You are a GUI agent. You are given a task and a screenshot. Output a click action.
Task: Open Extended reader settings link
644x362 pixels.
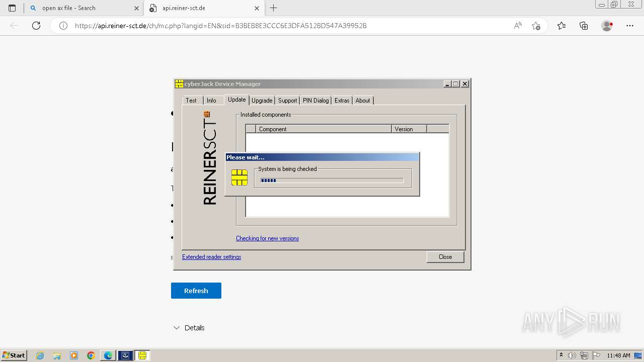pos(211,257)
